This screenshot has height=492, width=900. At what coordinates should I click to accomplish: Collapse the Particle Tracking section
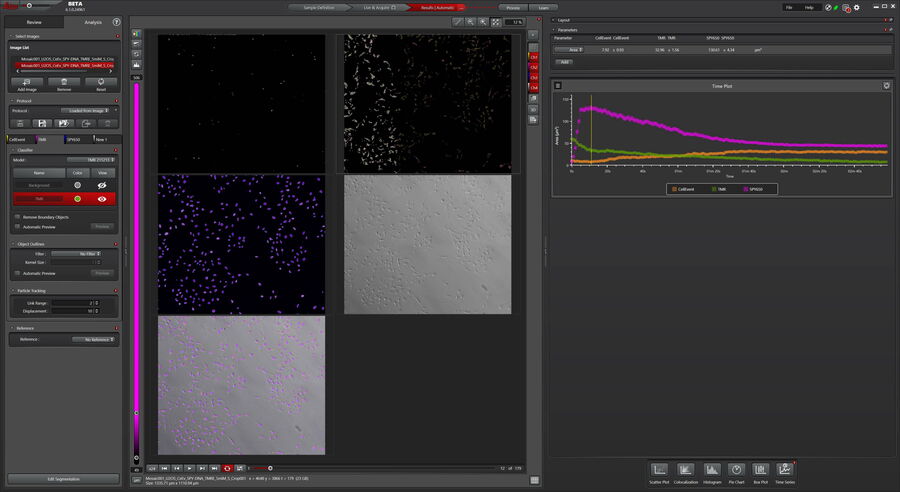13,290
